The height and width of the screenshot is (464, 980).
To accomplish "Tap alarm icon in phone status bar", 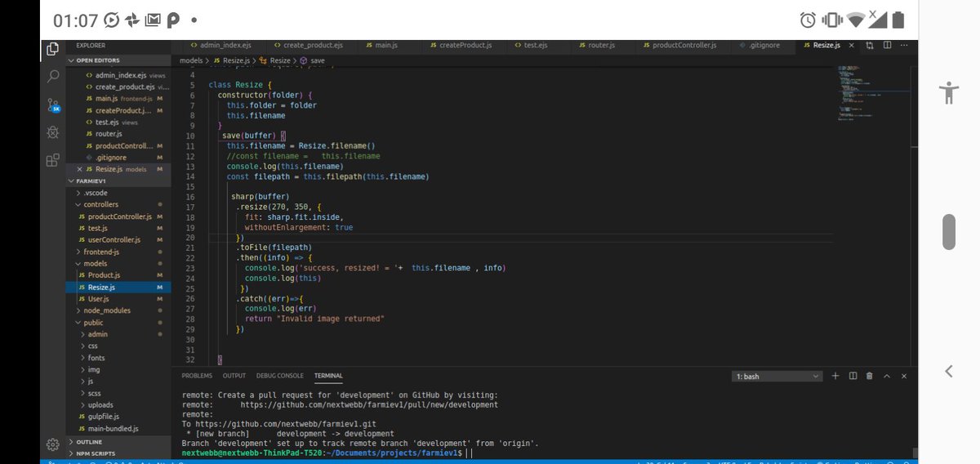I will click(808, 20).
